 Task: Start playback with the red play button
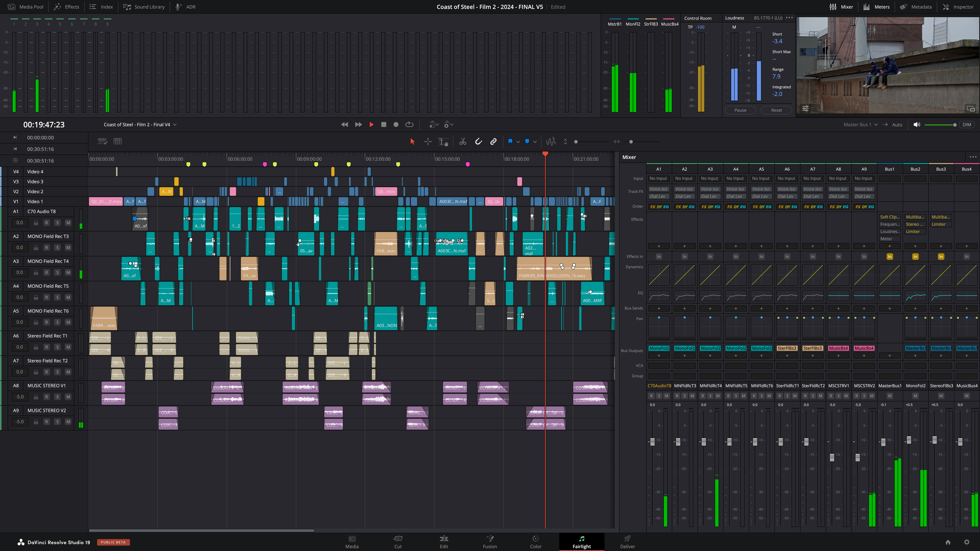[x=371, y=125]
